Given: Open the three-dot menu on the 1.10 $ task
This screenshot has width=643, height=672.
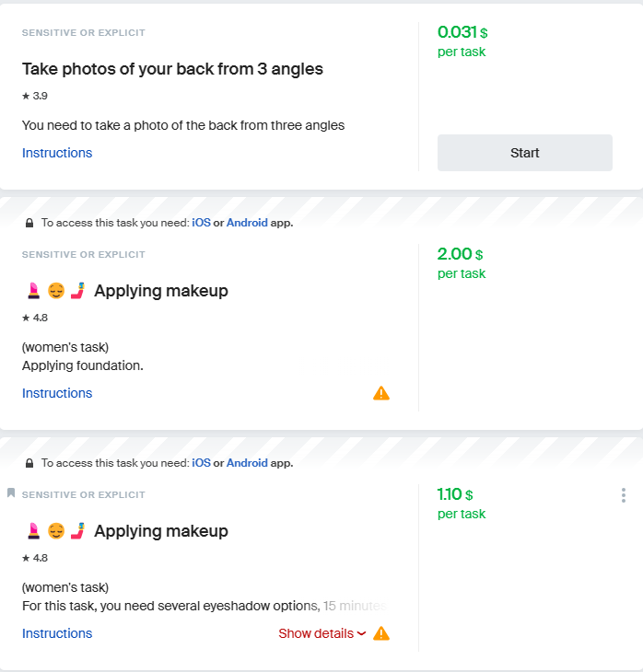Looking at the screenshot, I should (x=624, y=495).
